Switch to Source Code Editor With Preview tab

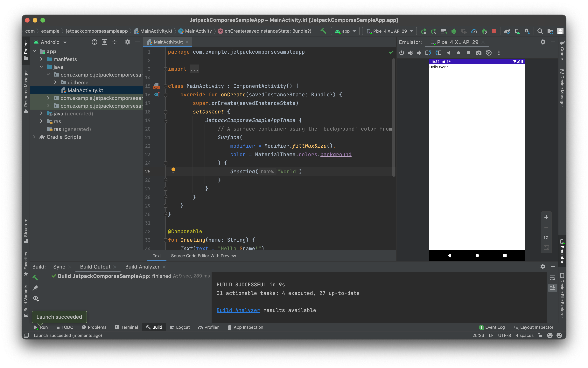point(203,256)
